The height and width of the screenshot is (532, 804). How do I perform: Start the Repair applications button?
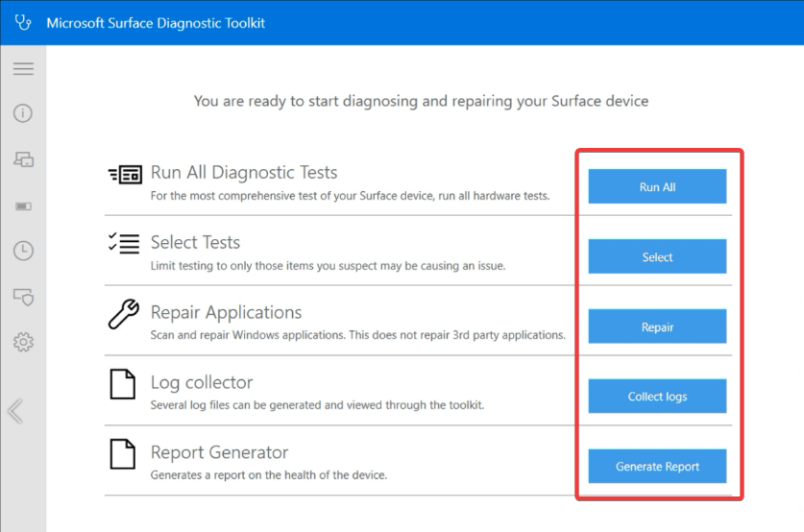[657, 326]
